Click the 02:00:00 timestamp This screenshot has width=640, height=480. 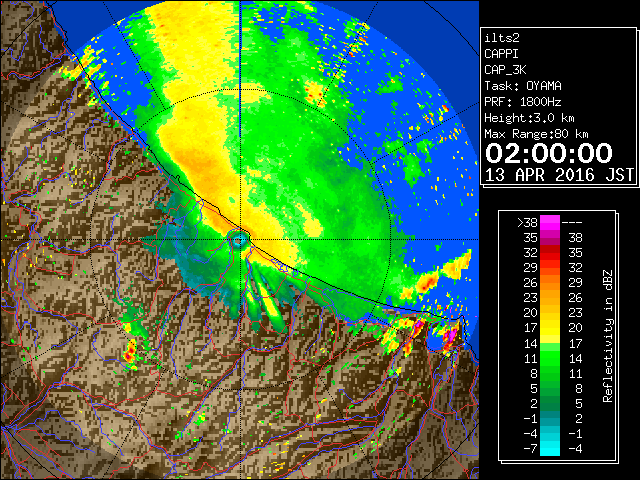point(549,153)
